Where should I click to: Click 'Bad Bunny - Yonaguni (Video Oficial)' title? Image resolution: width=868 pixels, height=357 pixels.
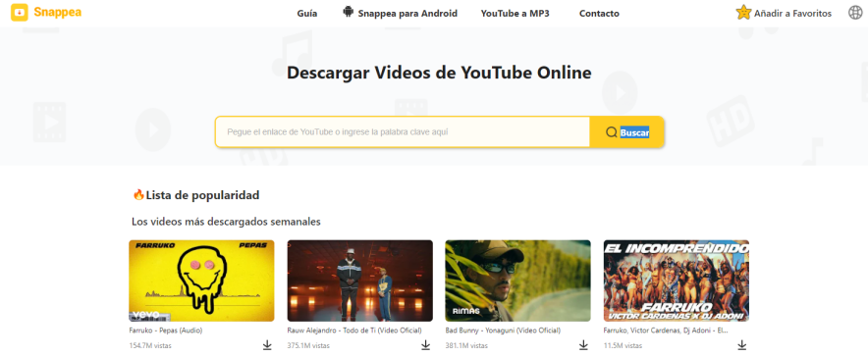tap(503, 331)
